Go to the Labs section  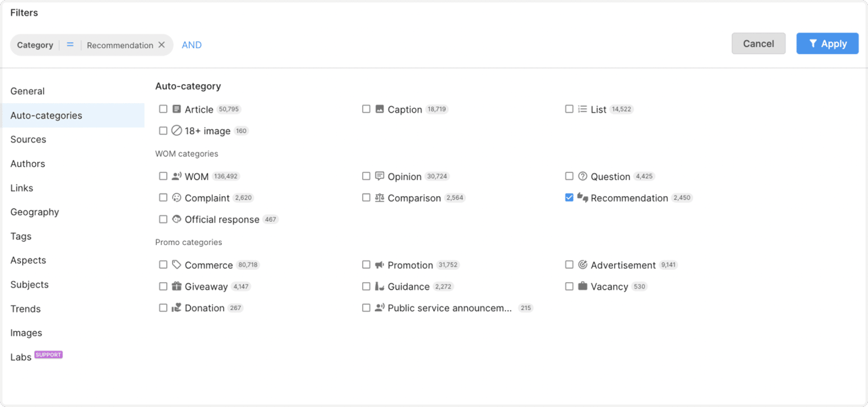point(21,357)
